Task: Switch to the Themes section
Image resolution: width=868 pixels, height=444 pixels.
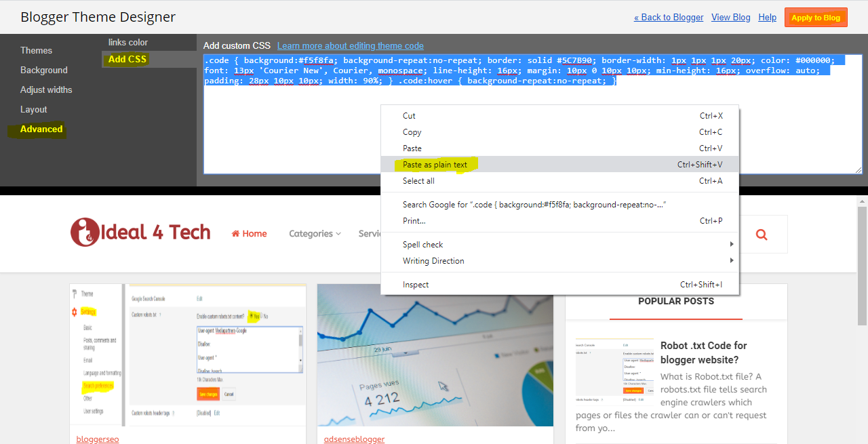Action: tap(36, 50)
